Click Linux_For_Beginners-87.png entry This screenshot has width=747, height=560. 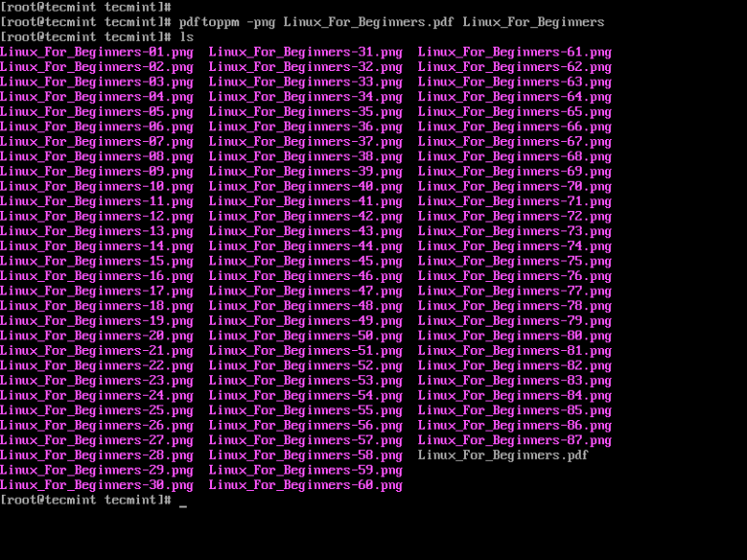coord(515,440)
